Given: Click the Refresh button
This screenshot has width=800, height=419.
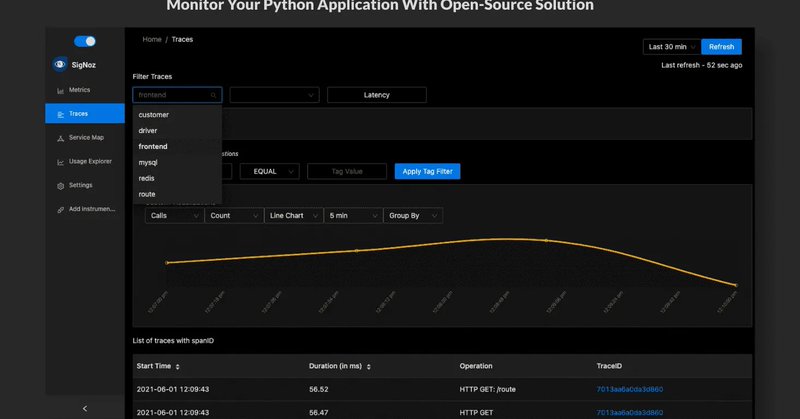Looking at the screenshot, I should [x=721, y=47].
